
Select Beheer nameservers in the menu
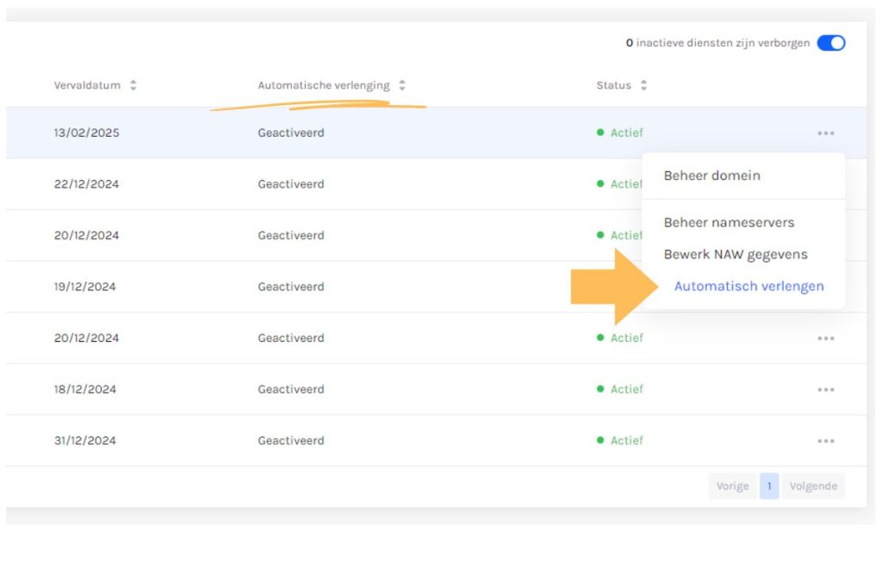[x=729, y=222]
